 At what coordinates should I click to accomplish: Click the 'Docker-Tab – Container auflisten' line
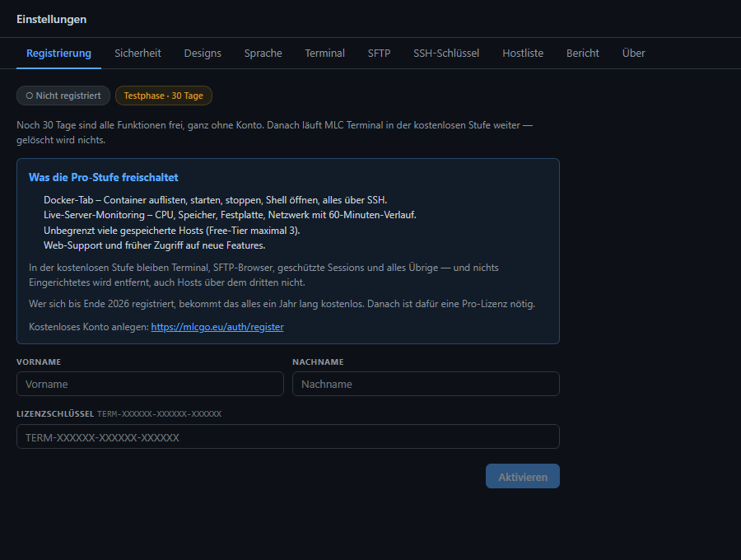tap(215, 200)
